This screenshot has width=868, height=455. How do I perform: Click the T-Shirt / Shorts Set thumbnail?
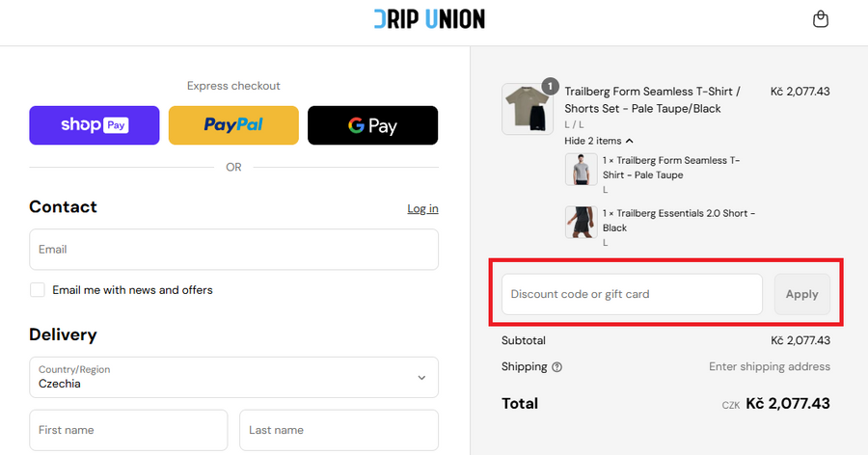click(x=526, y=109)
